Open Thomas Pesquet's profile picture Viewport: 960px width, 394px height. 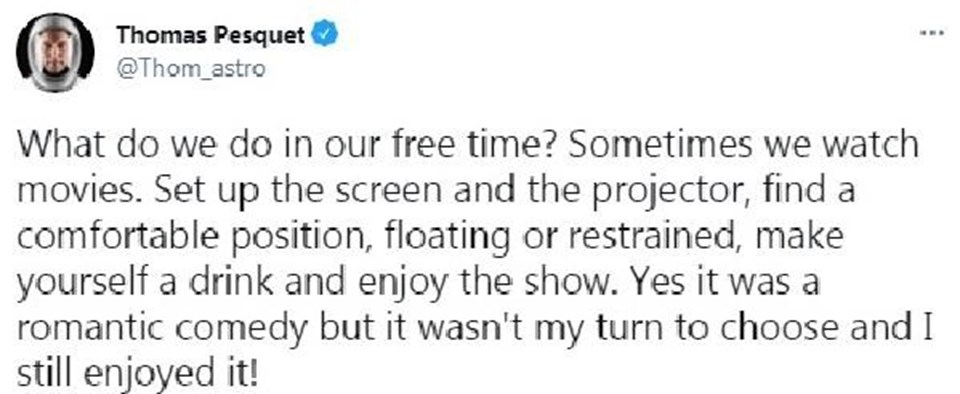pyautogui.click(x=55, y=53)
